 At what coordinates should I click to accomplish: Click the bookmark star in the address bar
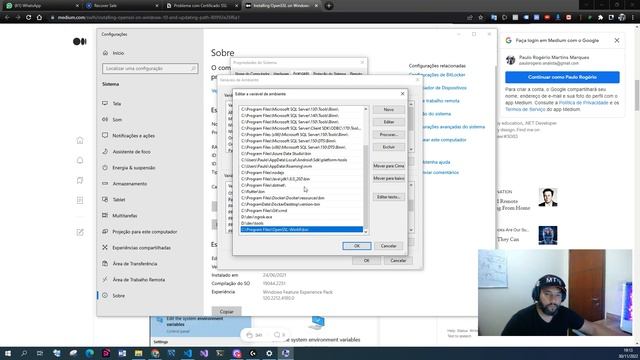[480, 18]
